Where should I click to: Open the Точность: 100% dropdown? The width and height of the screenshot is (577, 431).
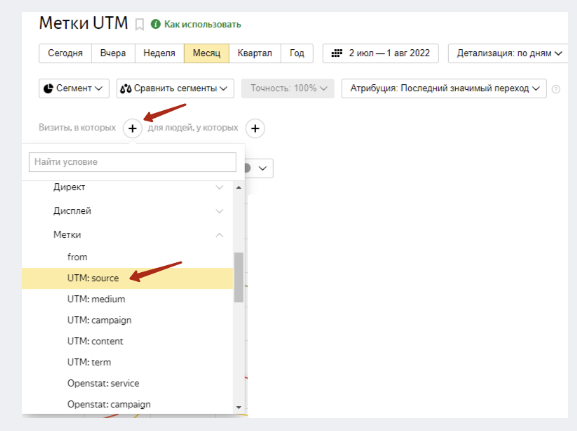pos(288,88)
